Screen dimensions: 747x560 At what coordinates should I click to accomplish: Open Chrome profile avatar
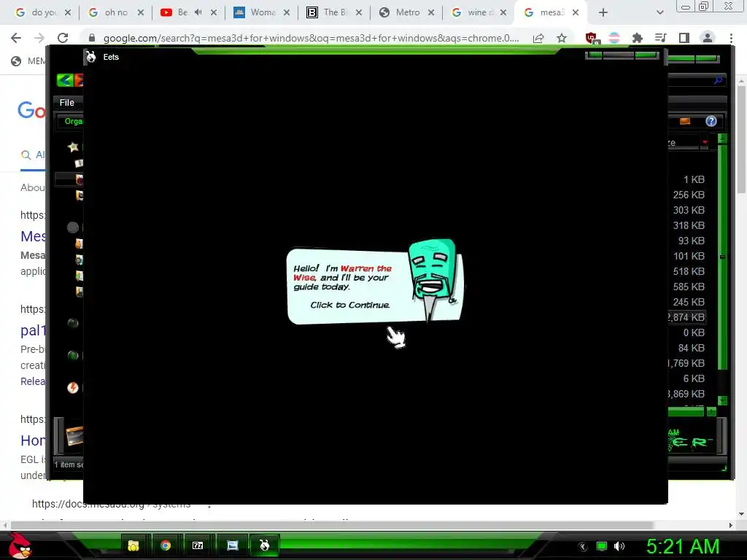pos(708,38)
